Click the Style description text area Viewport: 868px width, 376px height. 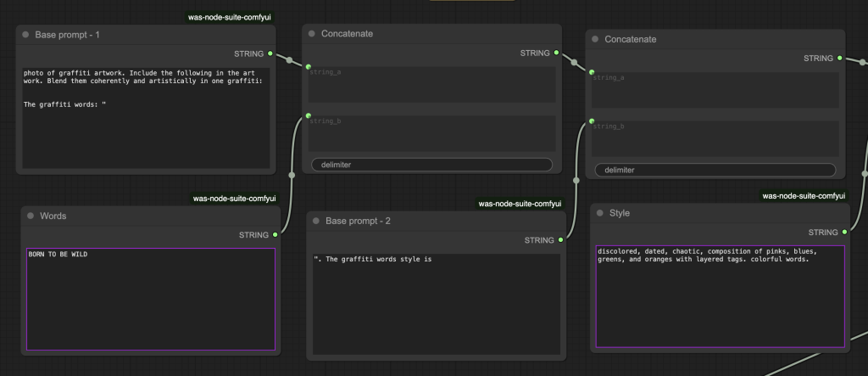pos(720,296)
